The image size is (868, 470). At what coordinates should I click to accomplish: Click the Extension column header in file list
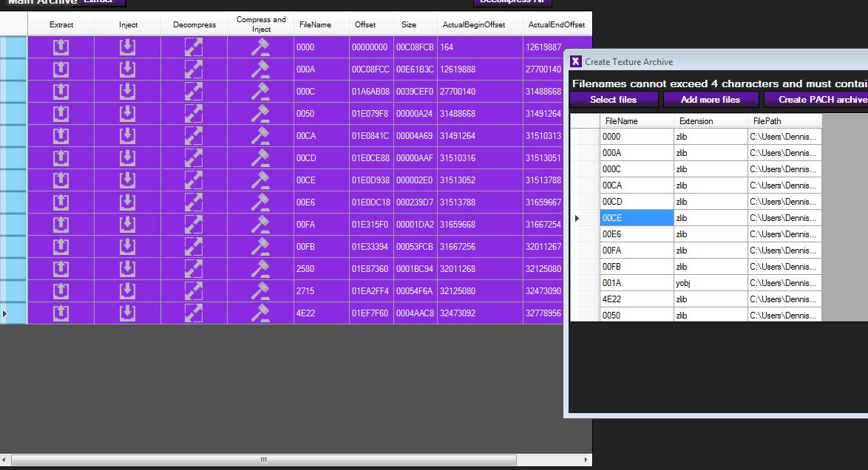(696, 121)
